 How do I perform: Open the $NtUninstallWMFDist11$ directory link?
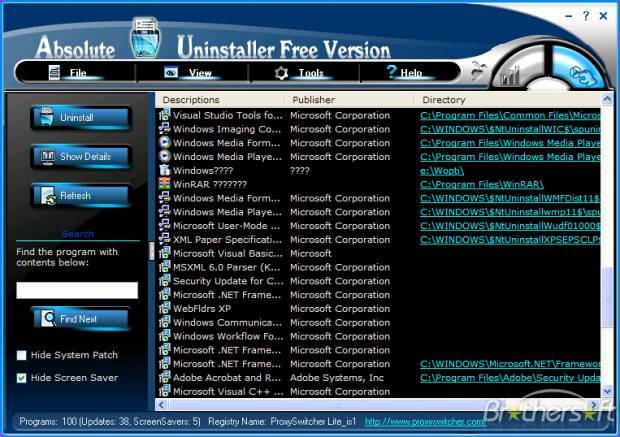(x=510, y=198)
